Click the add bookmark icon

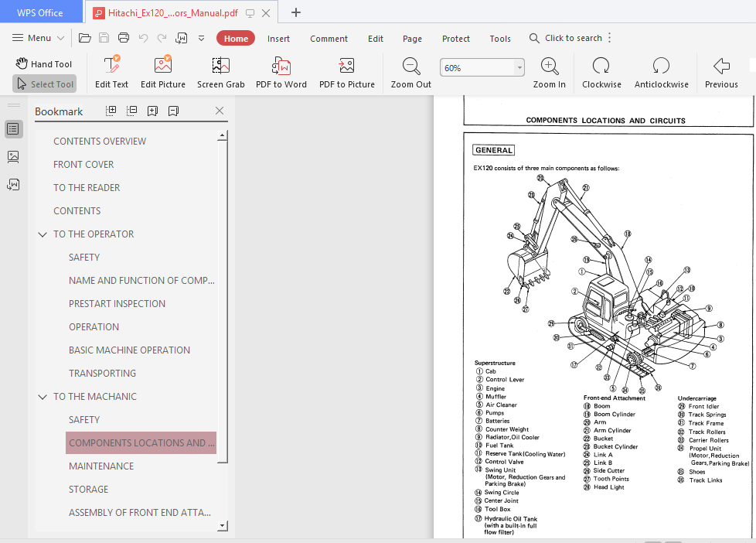click(x=152, y=111)
